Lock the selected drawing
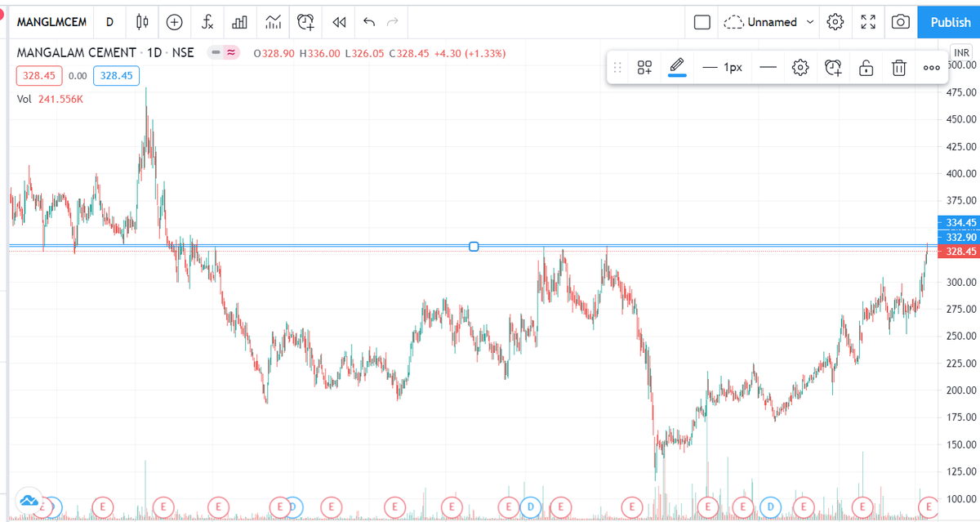 (866, 67)
